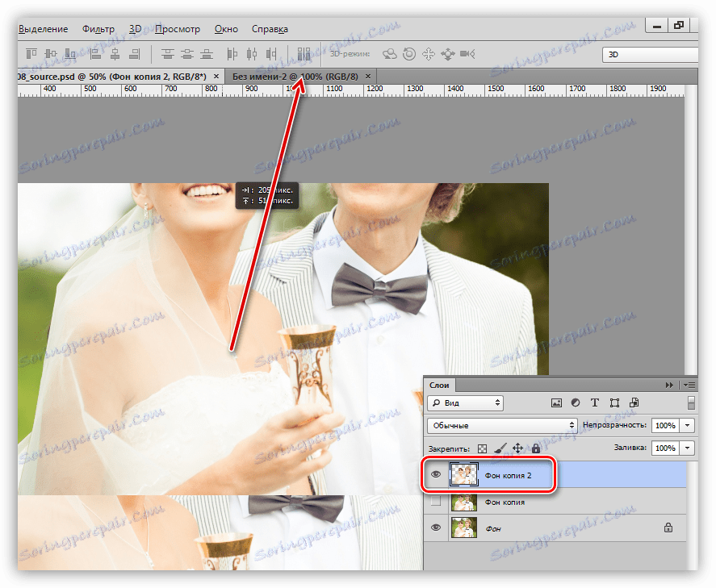Select layer name 'Фон копия 2'

[x=508, y=475]
